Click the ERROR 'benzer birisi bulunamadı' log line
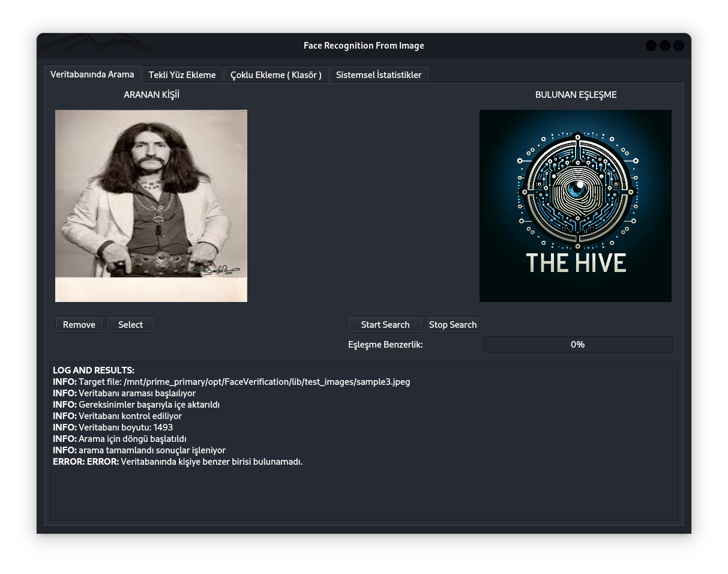Image resolution: width=728 pixels, height=574 pixels. [178, 462]
